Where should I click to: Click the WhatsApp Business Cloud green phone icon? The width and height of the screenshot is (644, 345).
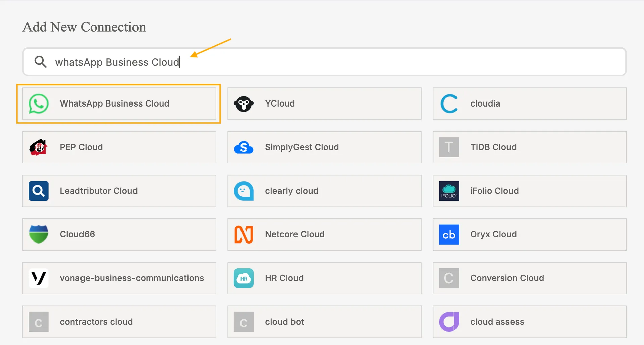pyautogui.click(x=38, y=104)
